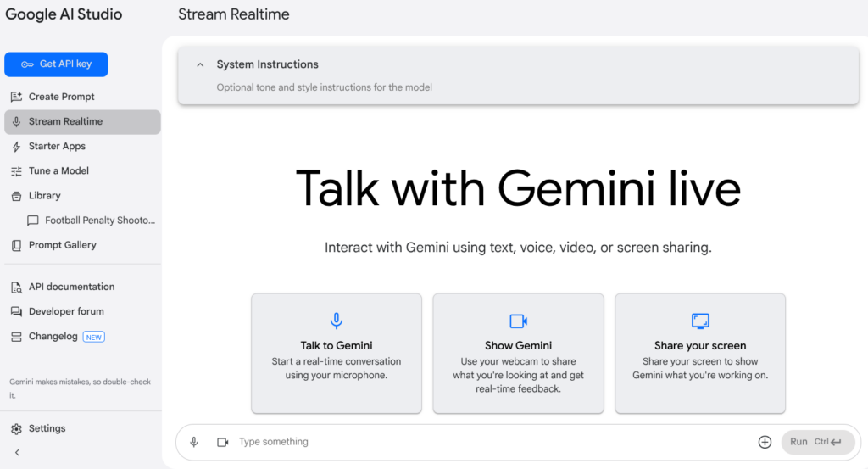Click the camera icon in the message bar

(223, 442)
